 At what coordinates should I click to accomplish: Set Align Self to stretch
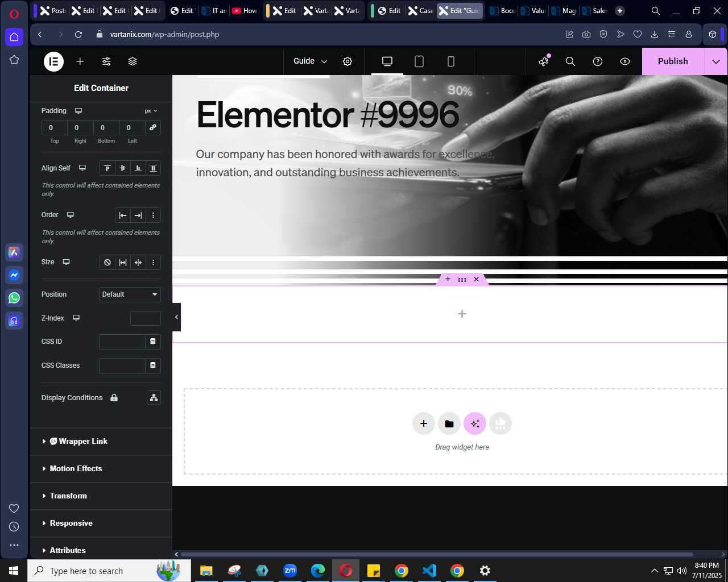pos(153,168)
